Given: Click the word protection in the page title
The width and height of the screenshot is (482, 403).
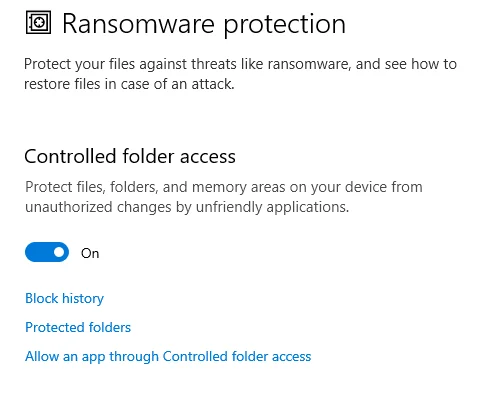Looking at the screenshot, I should (x=284, y=25).
